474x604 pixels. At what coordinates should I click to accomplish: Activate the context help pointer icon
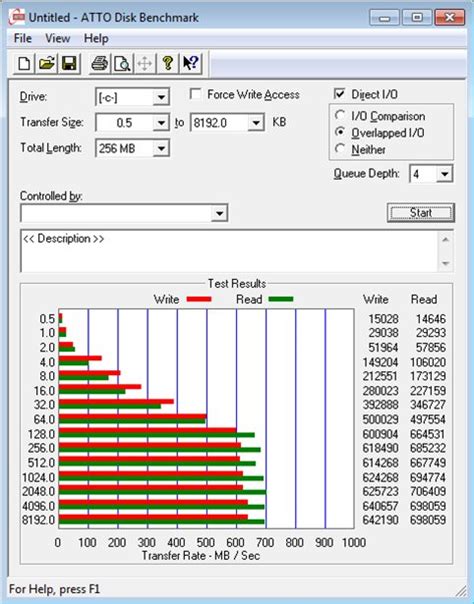coord(190,63)
